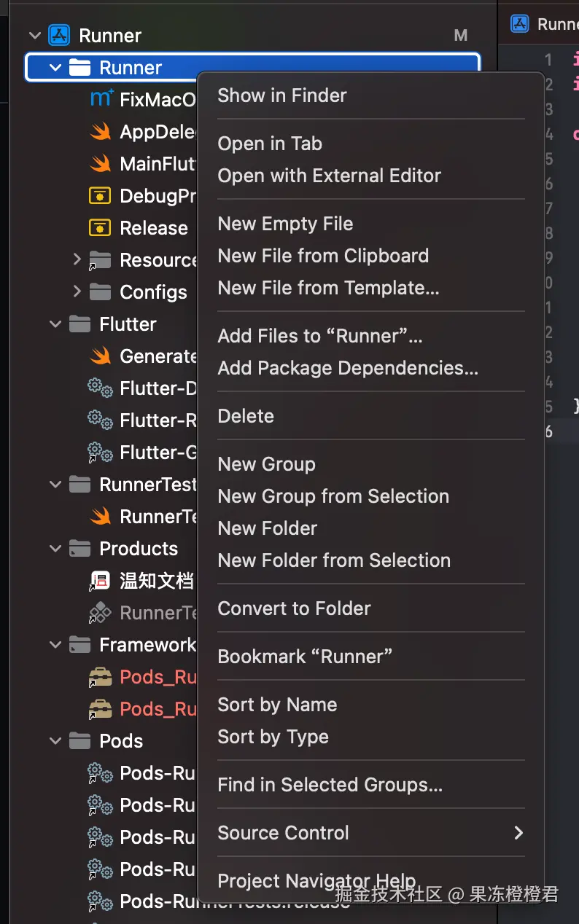Screen dimensions: 579x924
Task: Expand the Resources folder
Action: click(77, 259)
